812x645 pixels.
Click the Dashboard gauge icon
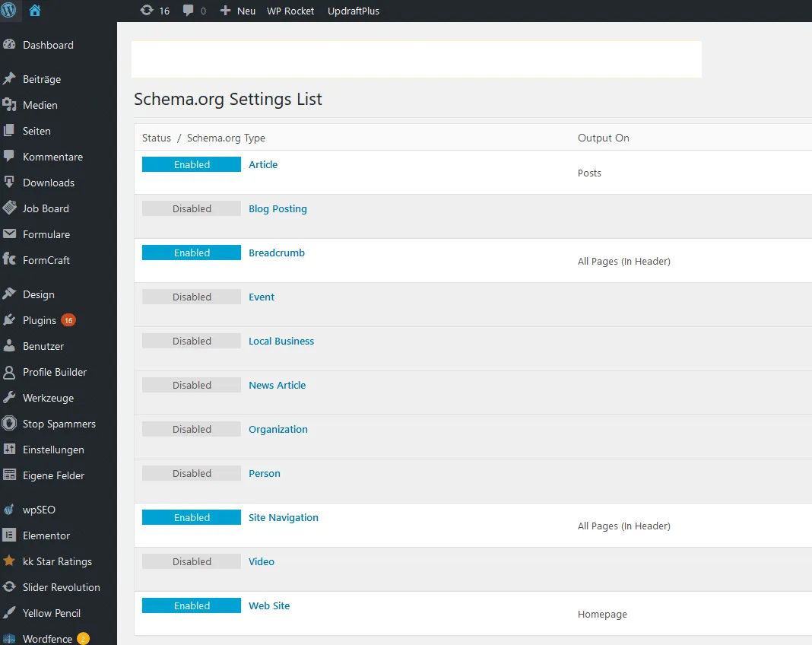(9, 45)
